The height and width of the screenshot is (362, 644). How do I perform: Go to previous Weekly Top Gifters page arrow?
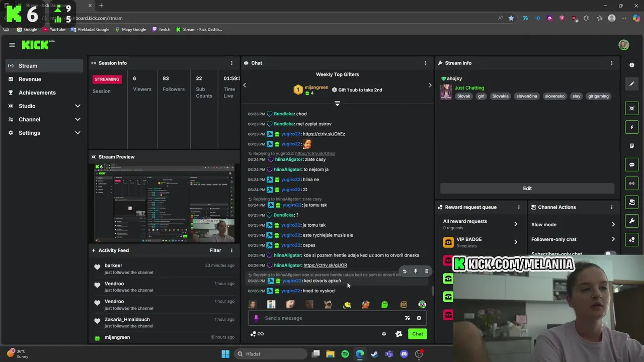[x=245, y=85]
